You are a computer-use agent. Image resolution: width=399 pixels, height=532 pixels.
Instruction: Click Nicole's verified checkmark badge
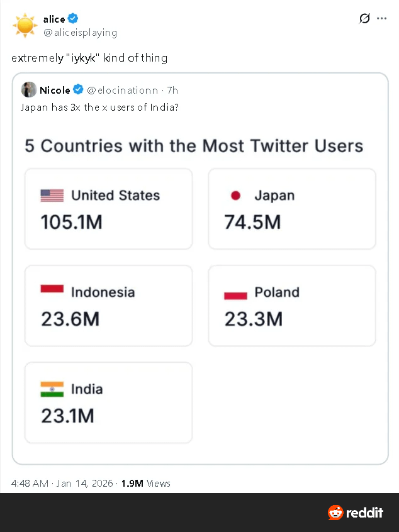79,90
